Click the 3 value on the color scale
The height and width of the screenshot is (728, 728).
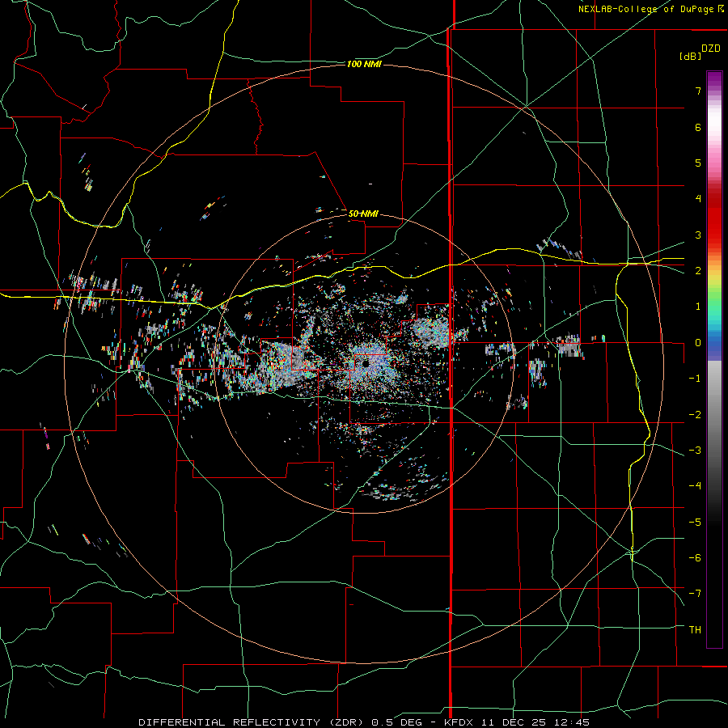coord(698,235)
